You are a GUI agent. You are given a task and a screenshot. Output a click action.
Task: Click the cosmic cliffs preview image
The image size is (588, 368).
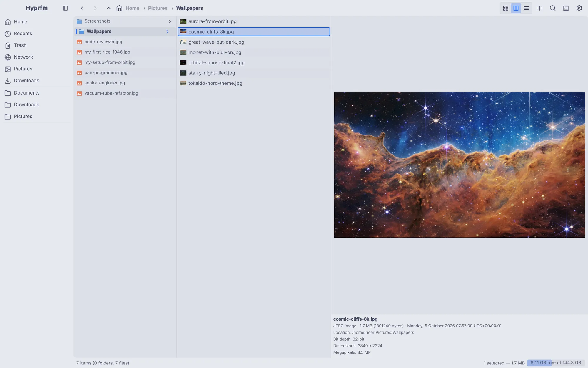pyautogui.click(x=460, y=165)
